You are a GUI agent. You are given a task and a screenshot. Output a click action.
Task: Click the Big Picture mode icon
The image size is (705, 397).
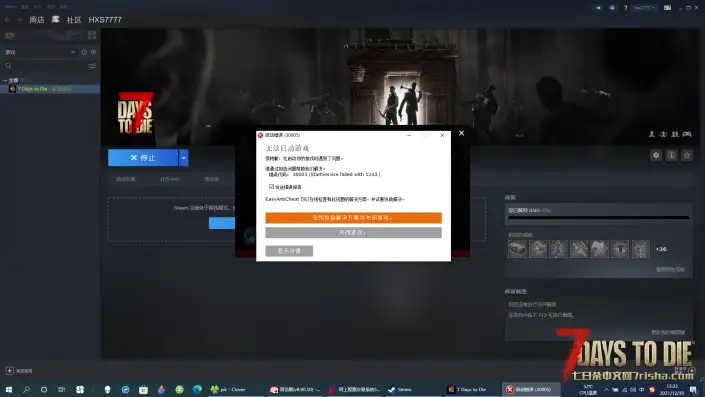coord(668,8)
